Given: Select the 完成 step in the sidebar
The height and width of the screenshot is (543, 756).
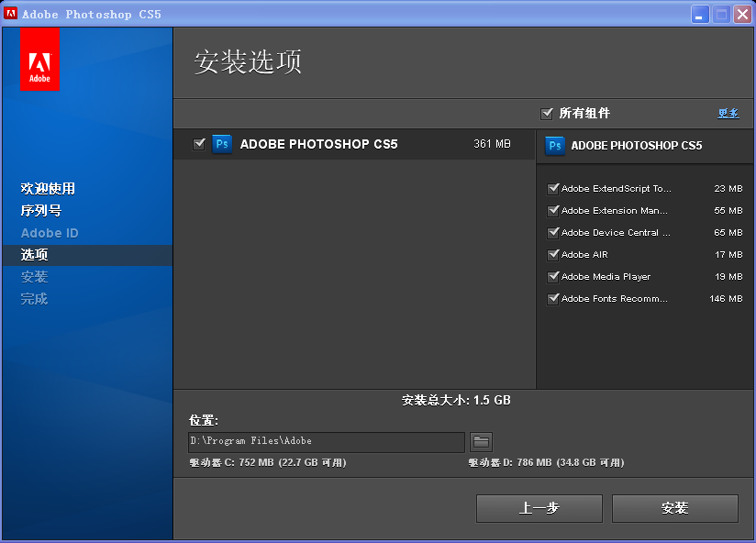Looking at the screenshot, I should click(x=34, y=299).
